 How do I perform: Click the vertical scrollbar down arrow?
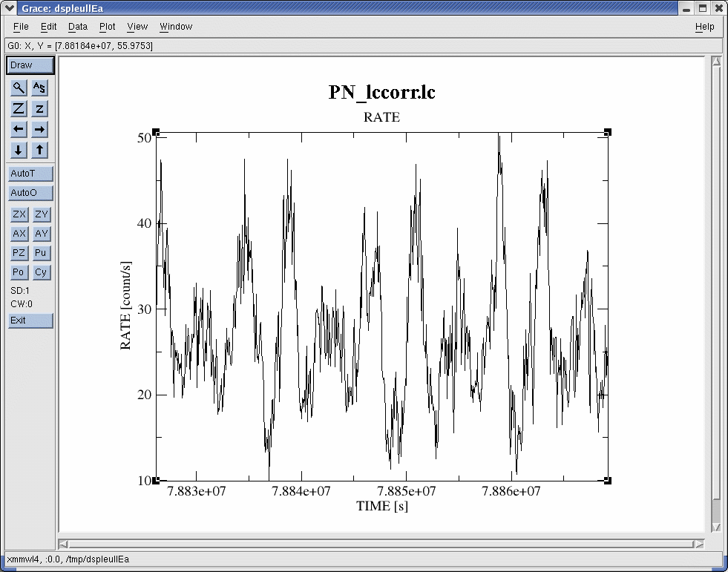pos(718,528)
